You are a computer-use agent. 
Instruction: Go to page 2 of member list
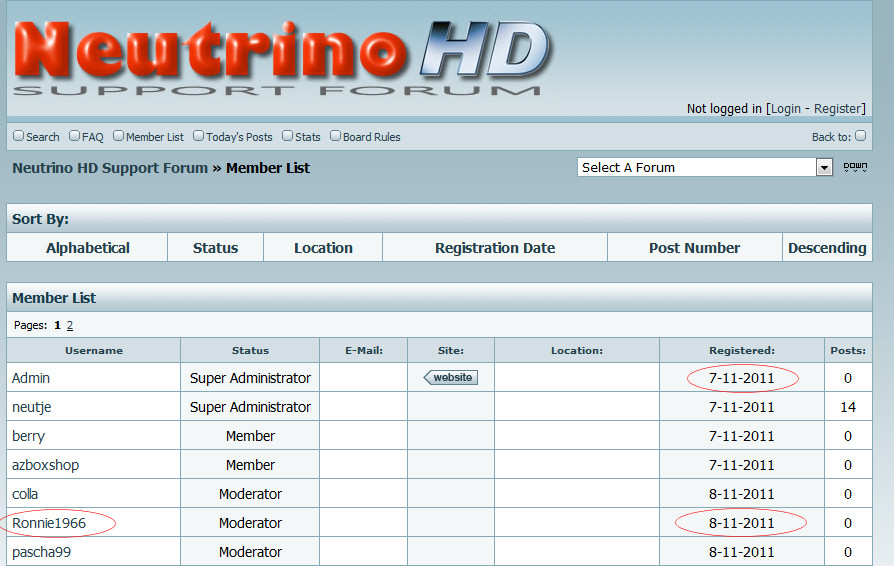[70, 325]
